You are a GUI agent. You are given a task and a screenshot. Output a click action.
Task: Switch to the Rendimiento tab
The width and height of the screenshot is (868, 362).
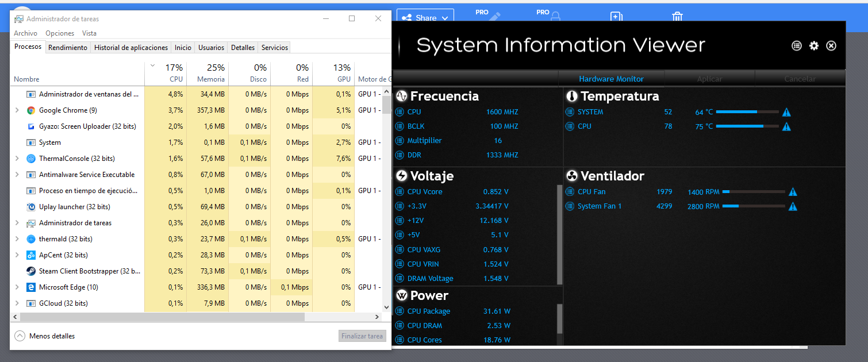(x=68, y=48)
